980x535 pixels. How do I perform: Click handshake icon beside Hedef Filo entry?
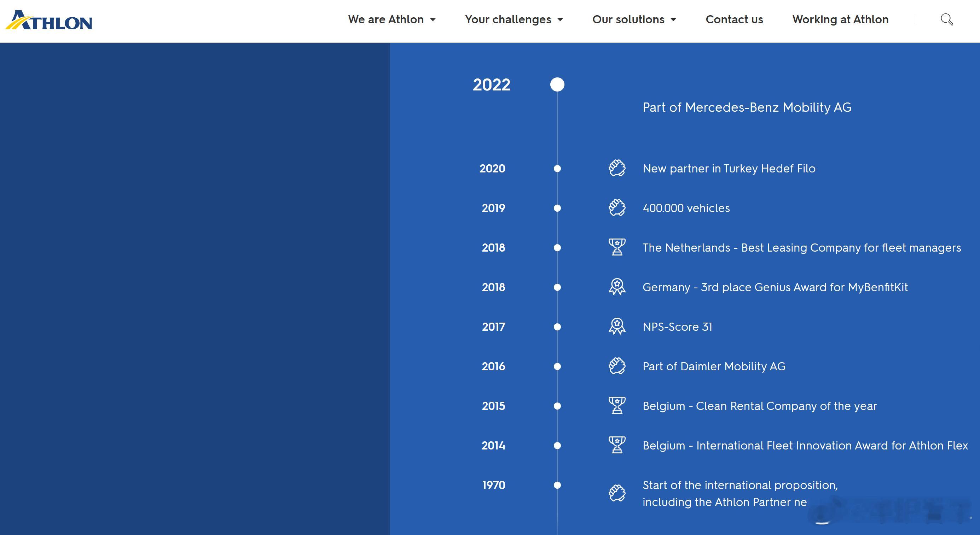[617, 169]
